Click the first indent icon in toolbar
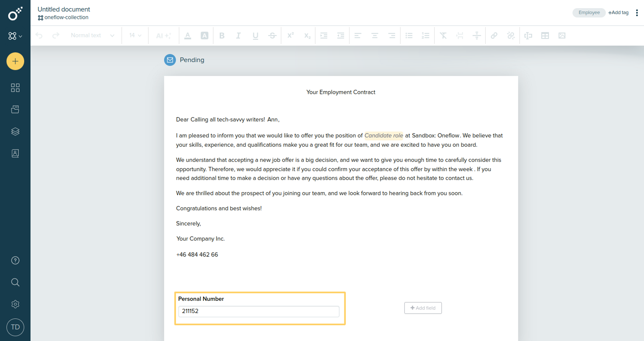644x341 pixels. click(324, 35)
